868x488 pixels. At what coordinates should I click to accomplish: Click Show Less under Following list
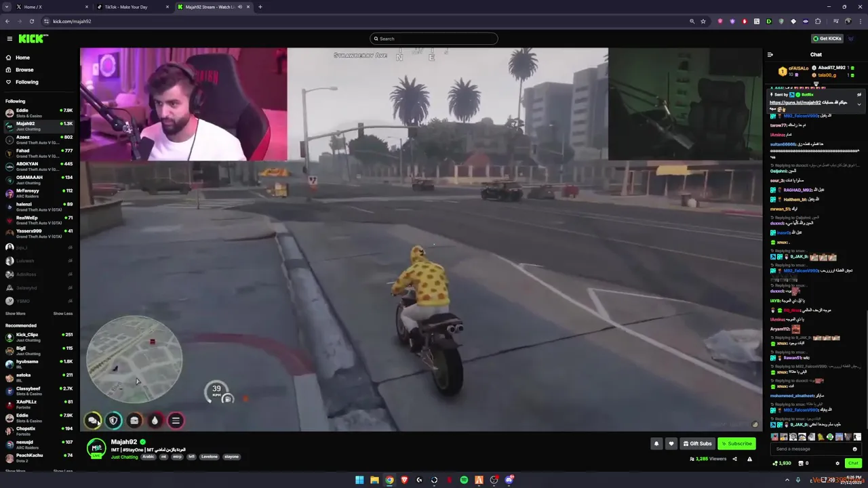click(x=63, y=313)
